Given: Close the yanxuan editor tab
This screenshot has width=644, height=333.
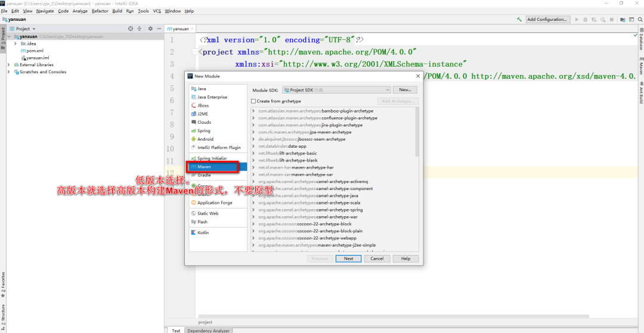Looking at the screenshot, I should pos(193,29).
